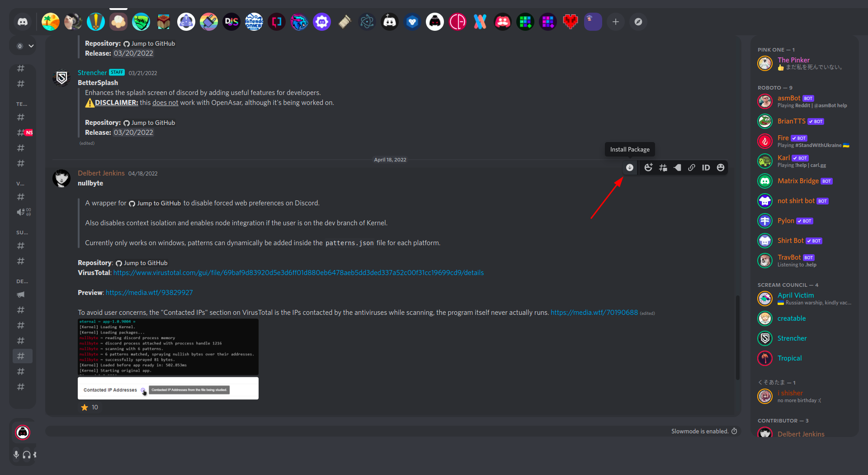
Task: Open the blue panther server icon
Action: pos(299,22)
